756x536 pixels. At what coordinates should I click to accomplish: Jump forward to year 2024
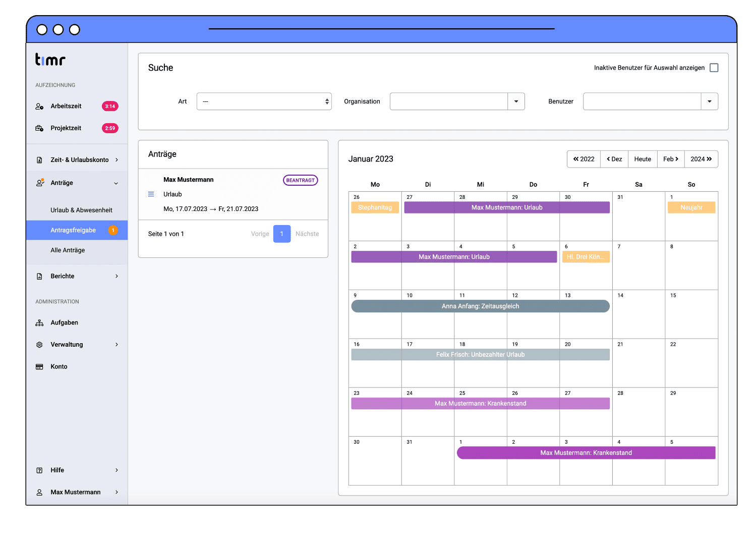click(x=701, y=159)
